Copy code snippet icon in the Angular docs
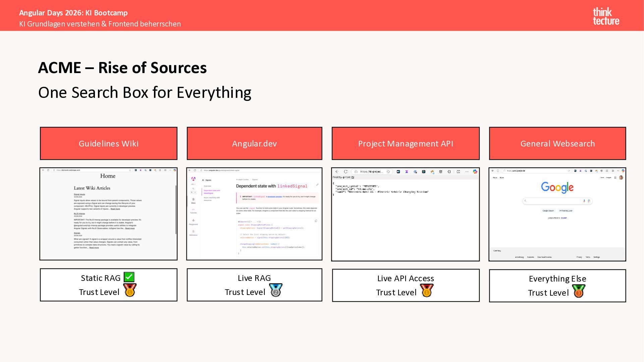The image size is (644, 362). pyautogui.click(x=316, y=221)
